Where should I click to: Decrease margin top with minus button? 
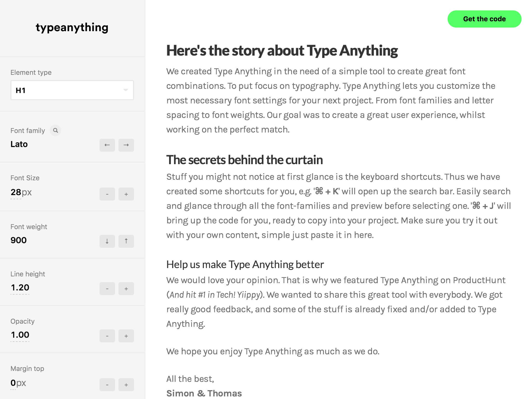point(107,385)
